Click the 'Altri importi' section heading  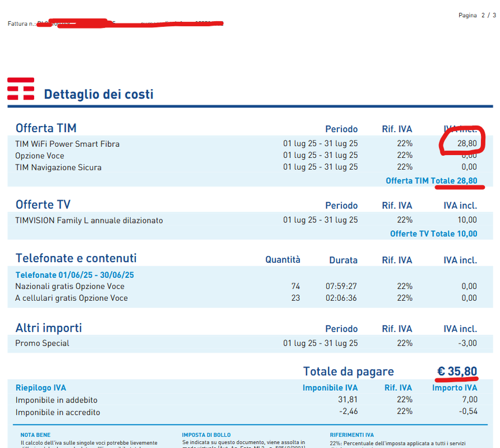click(49, 328)
